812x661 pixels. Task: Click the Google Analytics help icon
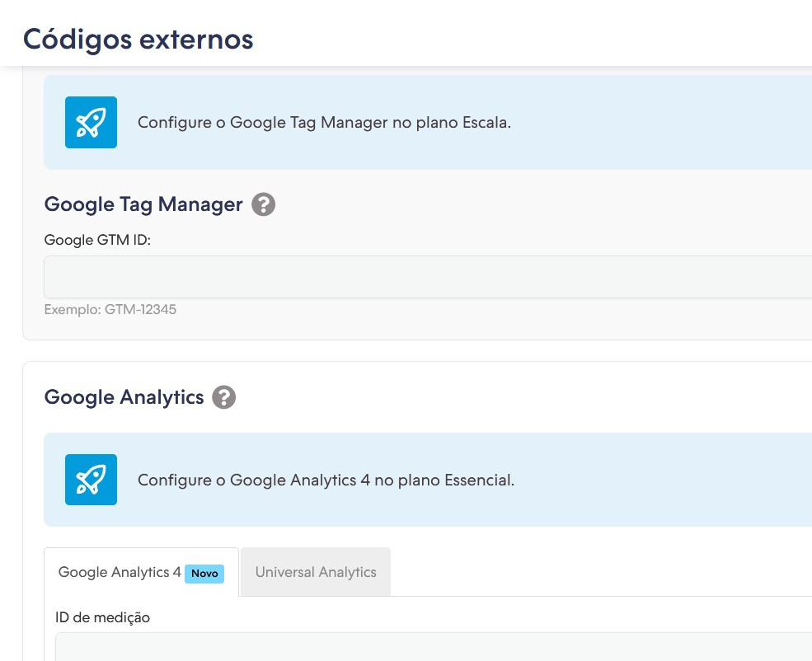point(224,397)
